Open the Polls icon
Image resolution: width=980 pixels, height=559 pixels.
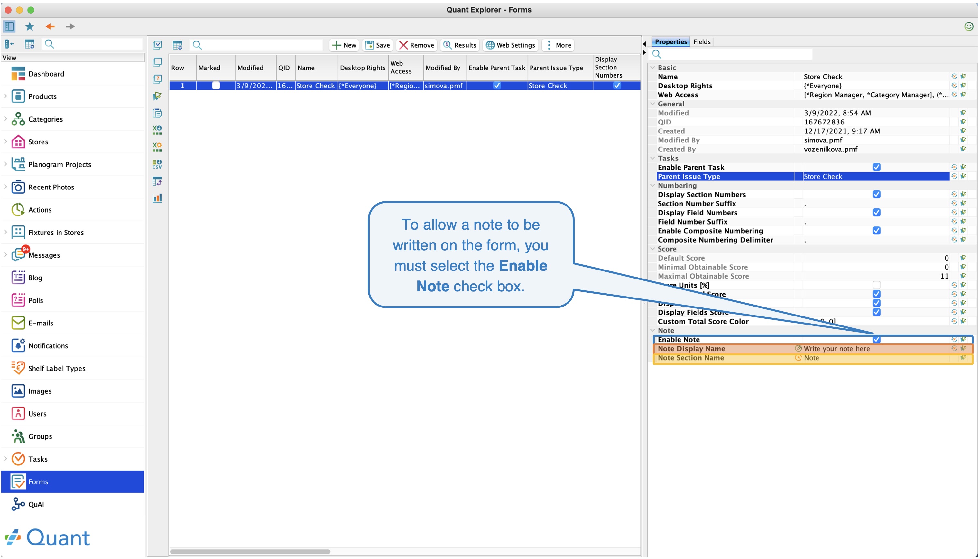[x=18, y=300]
